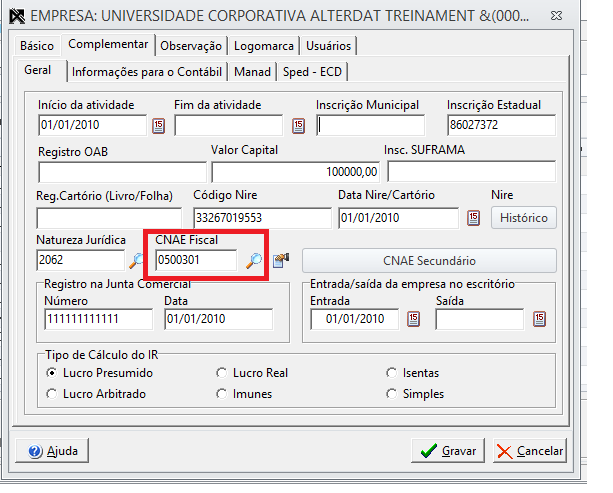Open calendar for Data Nire/Cartório
This screenshot has height=493, width=613.
[473, 218]
